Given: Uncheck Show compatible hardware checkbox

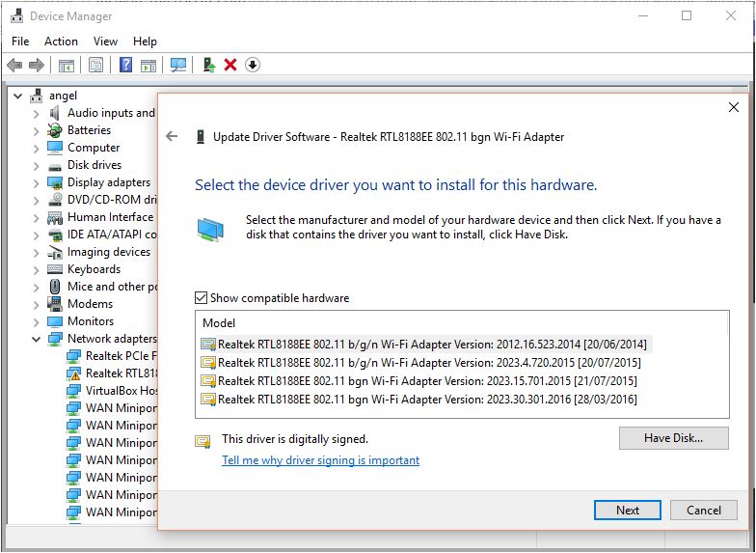Looking at the screenshot, I should (201, 297).
